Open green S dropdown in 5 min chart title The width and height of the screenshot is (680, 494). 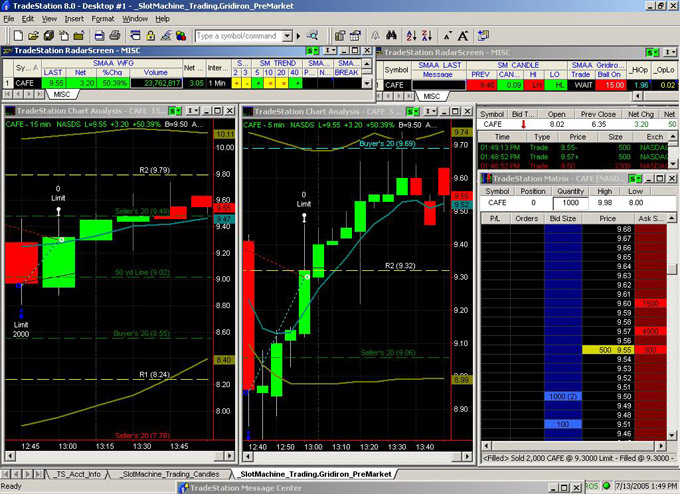click(412, 111)
